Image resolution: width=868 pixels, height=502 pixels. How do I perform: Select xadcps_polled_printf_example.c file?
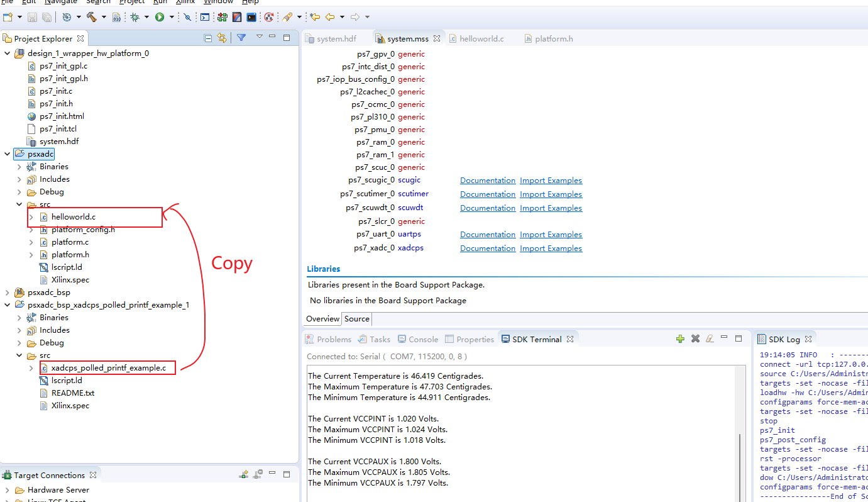[108, 368]
